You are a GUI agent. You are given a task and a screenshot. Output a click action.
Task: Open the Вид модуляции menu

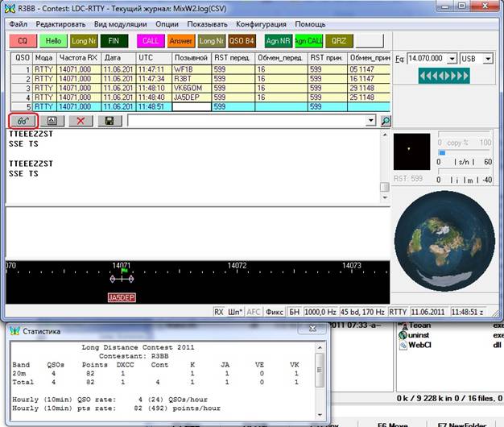[119, 25]
